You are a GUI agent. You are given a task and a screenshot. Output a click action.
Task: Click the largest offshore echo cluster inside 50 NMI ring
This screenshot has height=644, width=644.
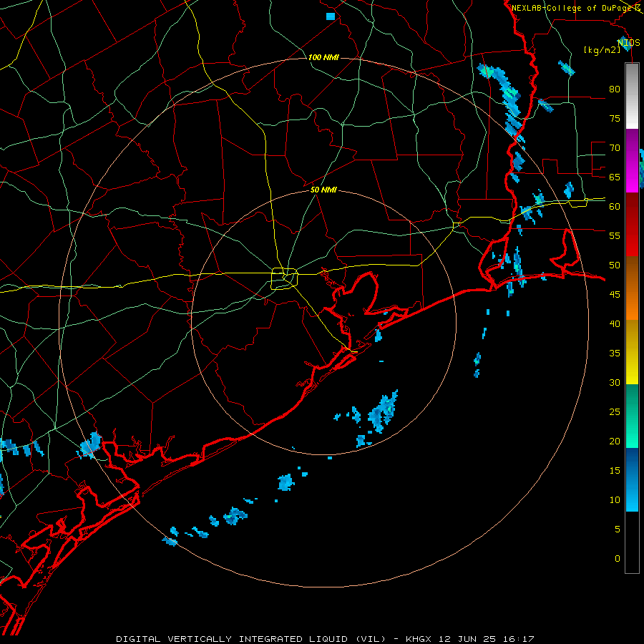point(383,412)
